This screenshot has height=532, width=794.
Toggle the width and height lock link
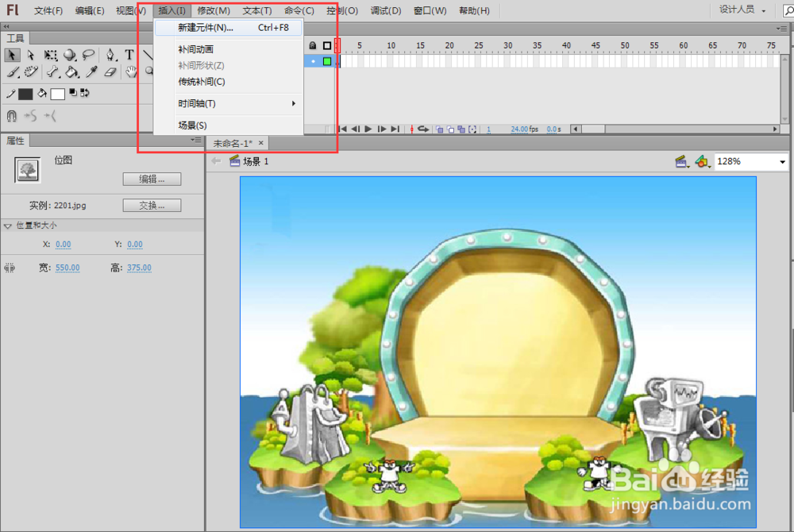tap(10, 268)
